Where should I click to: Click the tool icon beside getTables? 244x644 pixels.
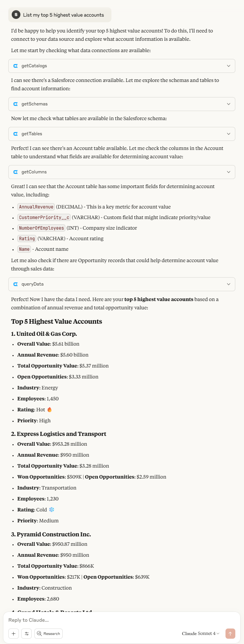point(15,134)
